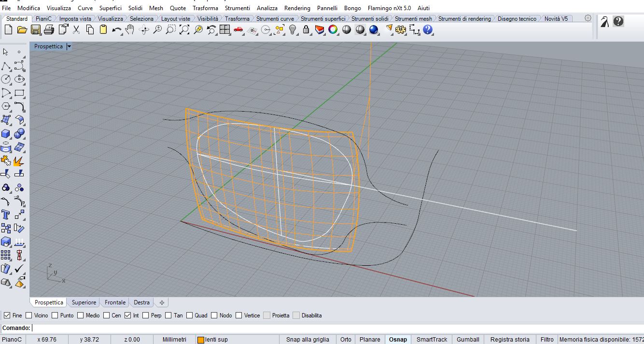Toggle the Perp osnap checkbox
Viewport: 644px width, 344px height.
144,315
